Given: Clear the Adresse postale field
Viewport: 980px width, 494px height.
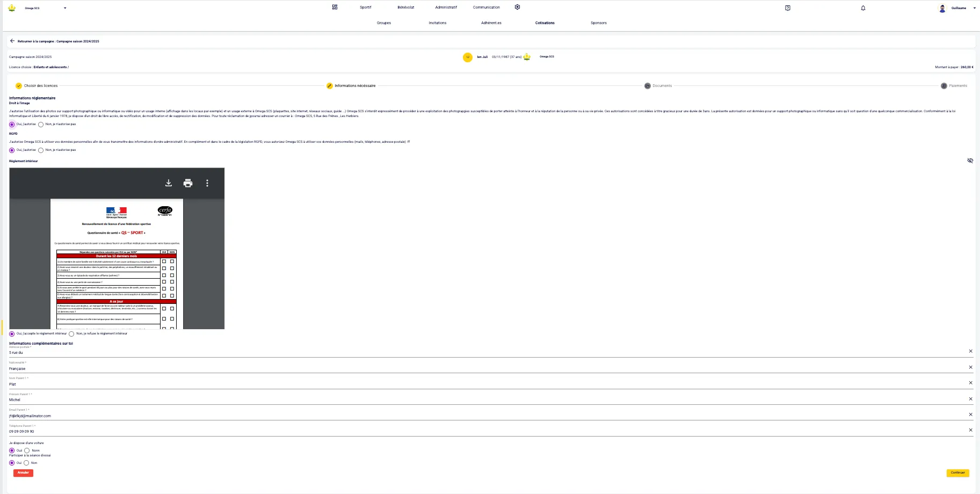Looking at the screenshot, I should [970, 351].
